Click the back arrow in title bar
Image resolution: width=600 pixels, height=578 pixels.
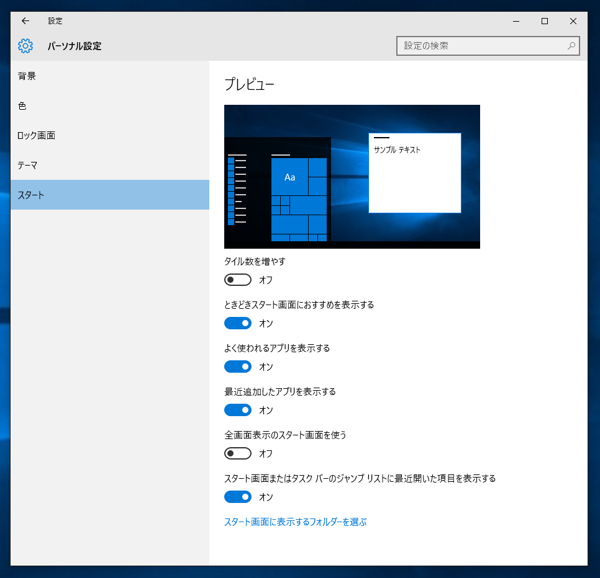click(x=25, y=21)
